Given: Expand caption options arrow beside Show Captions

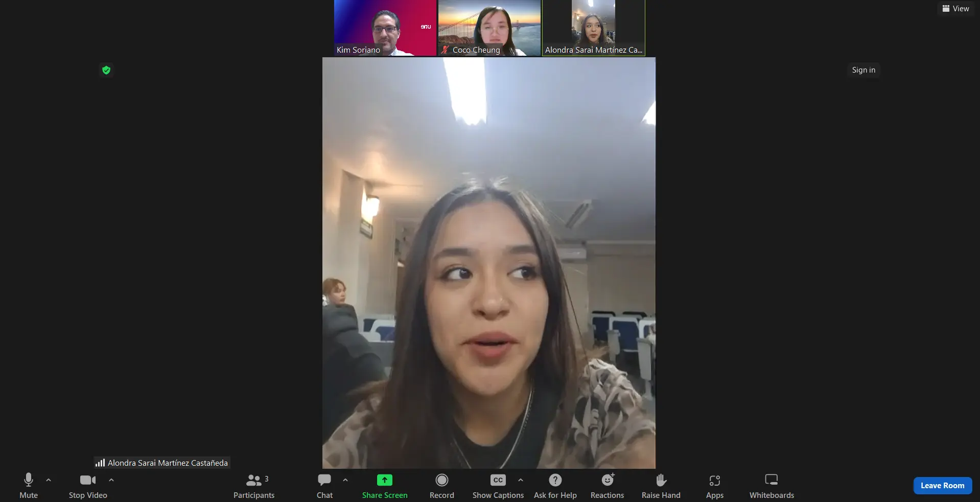Looking at the screenshot, I should pyautogui.click(x=520, y=480).
